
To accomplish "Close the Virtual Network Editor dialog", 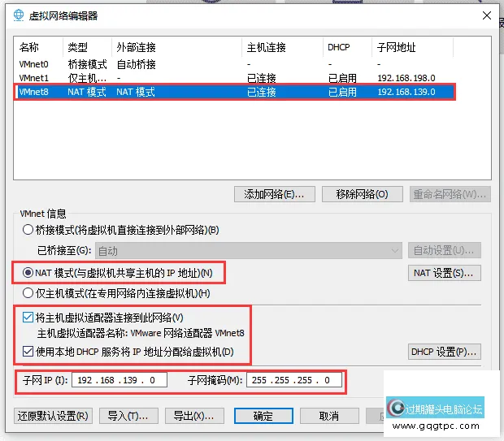I will (486, 15).
